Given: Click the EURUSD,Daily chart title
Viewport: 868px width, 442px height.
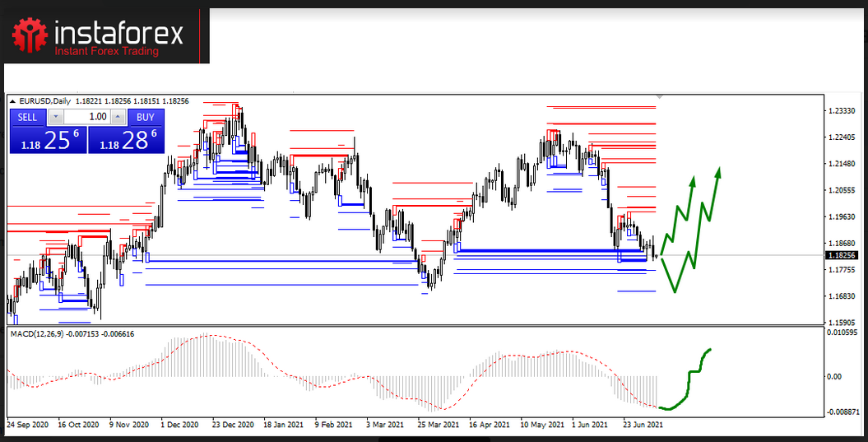Looking at the screenshot, I should point(44,101).
